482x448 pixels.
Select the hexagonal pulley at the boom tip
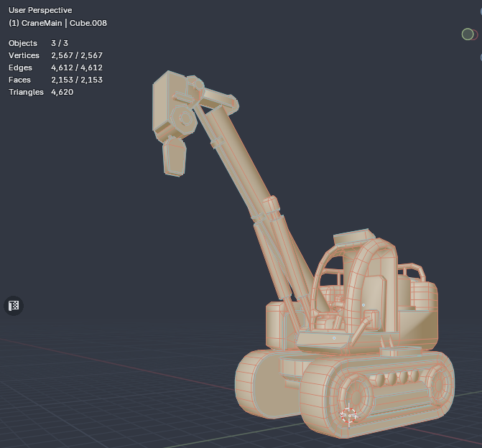(x=184, y=118)
